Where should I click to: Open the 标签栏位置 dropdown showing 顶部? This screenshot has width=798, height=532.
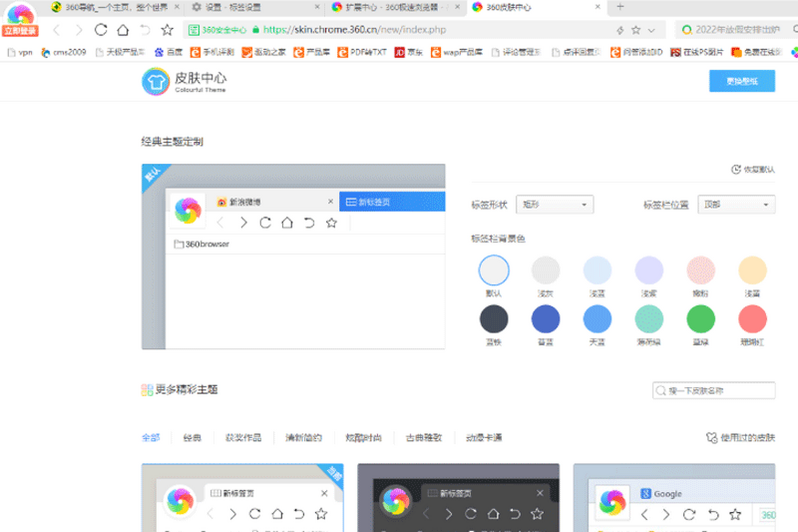point(735,205)
